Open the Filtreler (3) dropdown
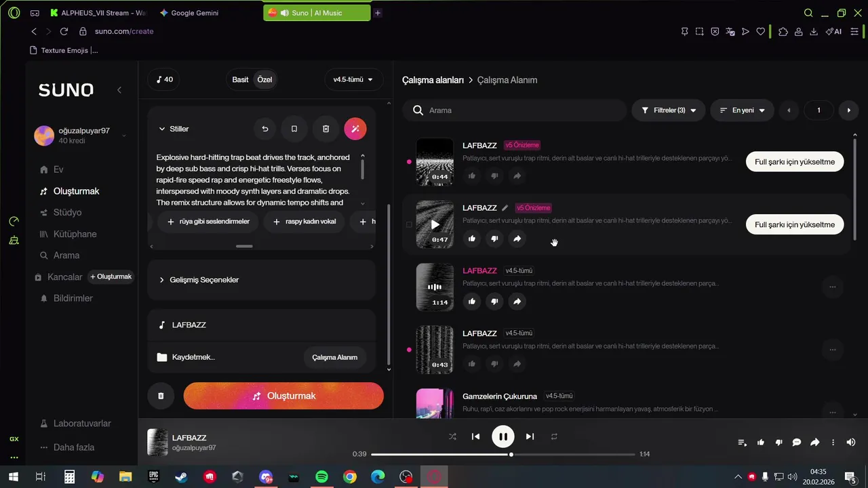This screenshot has height=488, width=868. (669, 110)
